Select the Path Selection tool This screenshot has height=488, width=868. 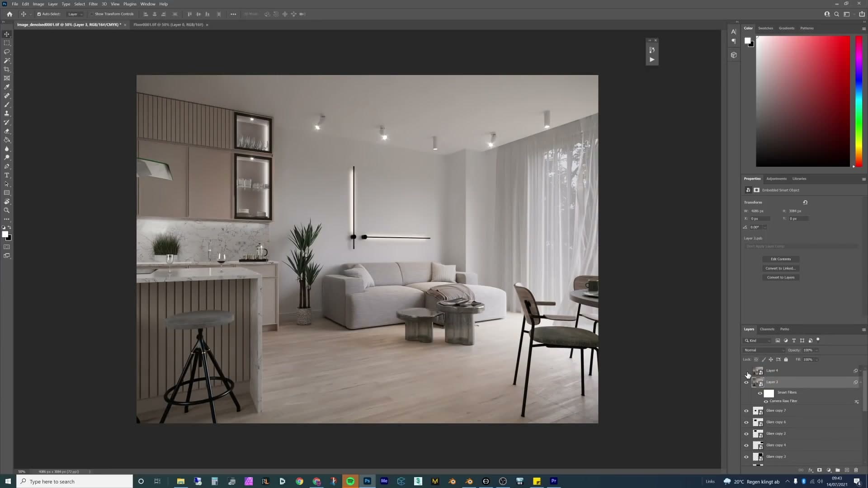[x=7, y=184]
